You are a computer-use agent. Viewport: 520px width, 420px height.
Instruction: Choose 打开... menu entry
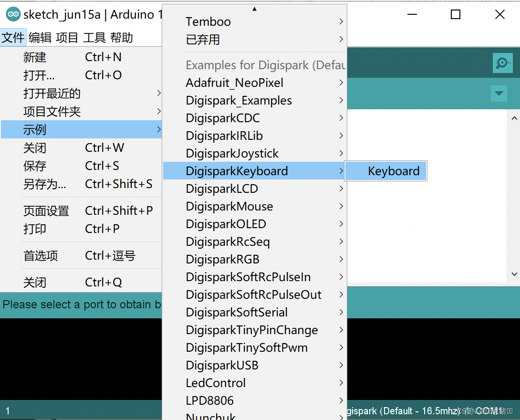pyautogui.click(x=82, y=75)
